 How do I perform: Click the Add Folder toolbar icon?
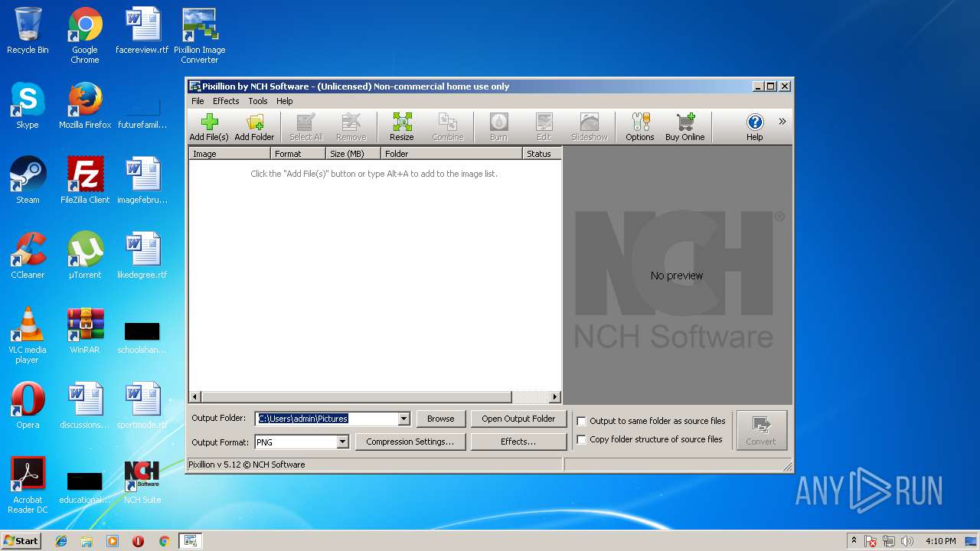click(254, 127)
